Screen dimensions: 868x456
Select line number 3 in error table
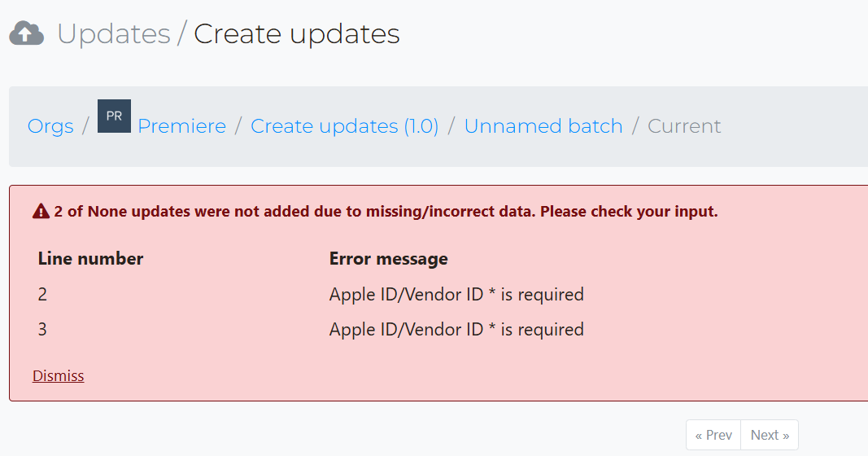pos(42,330)
